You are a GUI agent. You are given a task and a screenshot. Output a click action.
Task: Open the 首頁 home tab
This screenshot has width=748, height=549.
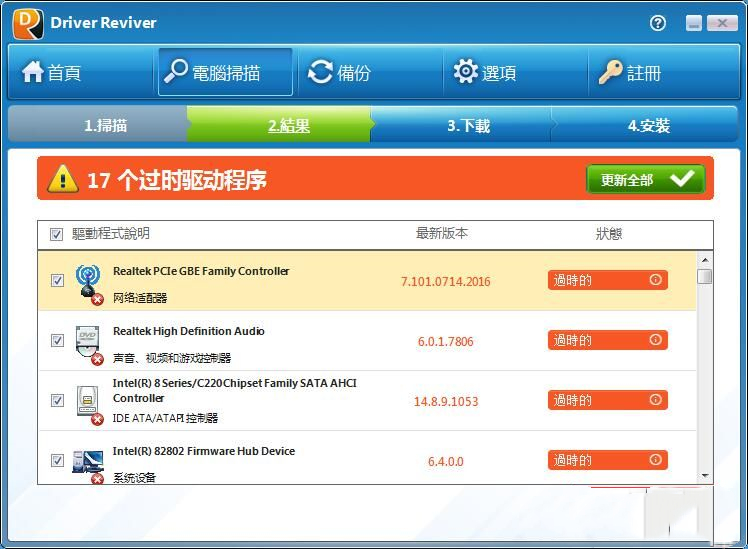52,72
